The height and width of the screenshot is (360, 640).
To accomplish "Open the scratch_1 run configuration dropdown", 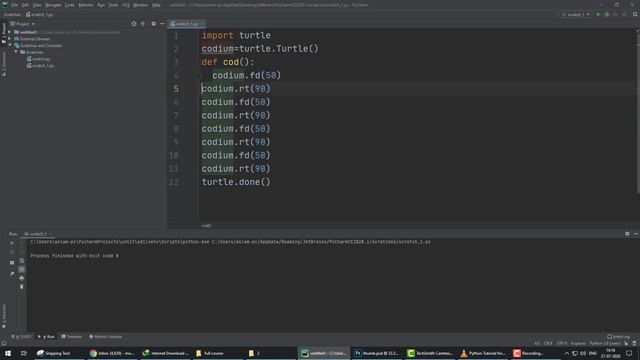I will click(x=576, y=14).
